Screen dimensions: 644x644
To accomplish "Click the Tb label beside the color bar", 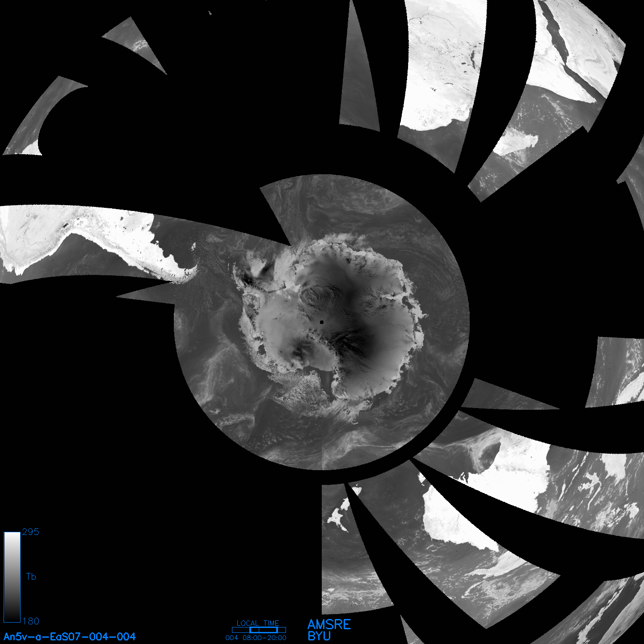I will pos(31,577).
